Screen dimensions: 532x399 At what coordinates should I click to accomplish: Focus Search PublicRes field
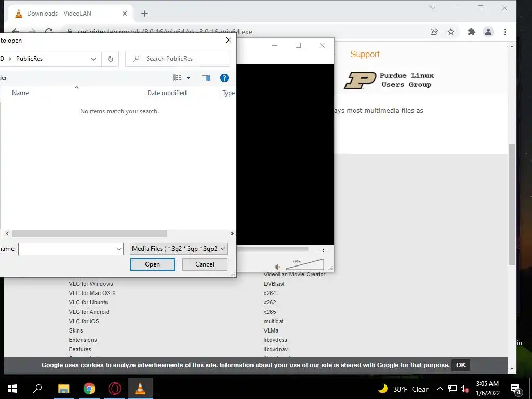(178, 59)
